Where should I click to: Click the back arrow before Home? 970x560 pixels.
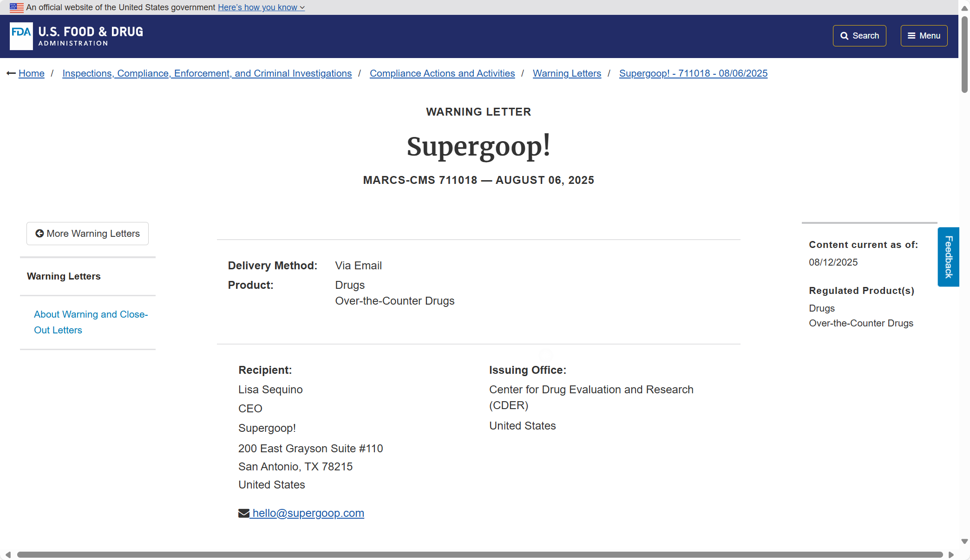(x=11, y=73)
